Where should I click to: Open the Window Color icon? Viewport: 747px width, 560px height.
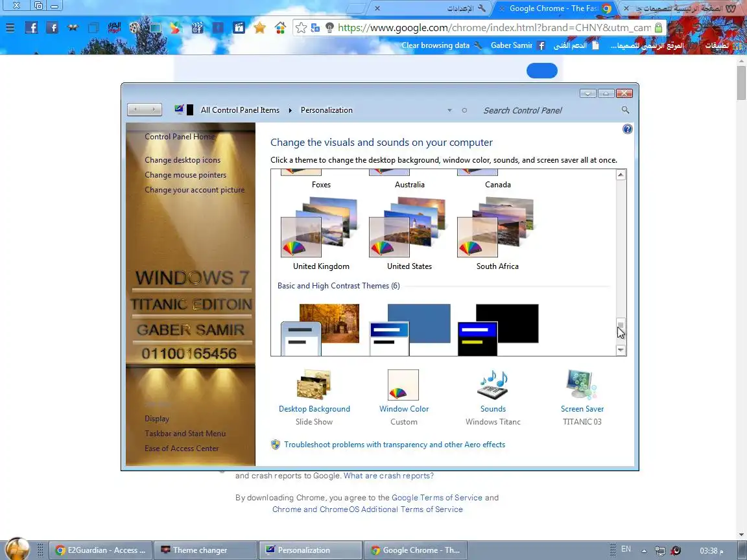pos(403,385)
